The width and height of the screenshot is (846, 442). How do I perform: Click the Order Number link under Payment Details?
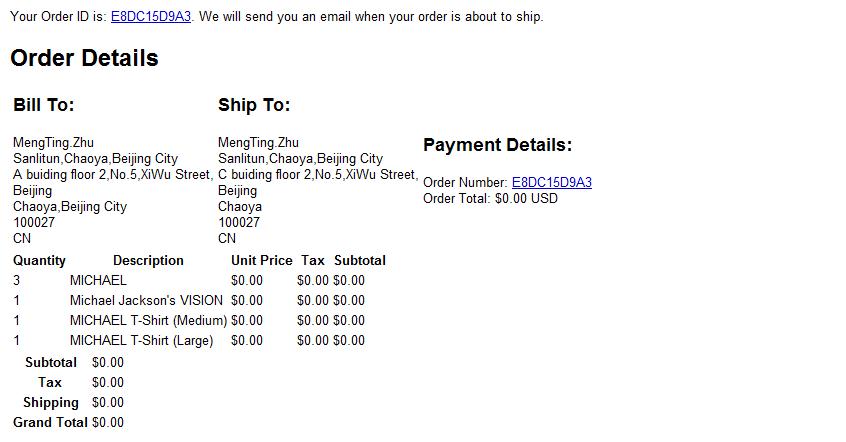pos(551,183)
